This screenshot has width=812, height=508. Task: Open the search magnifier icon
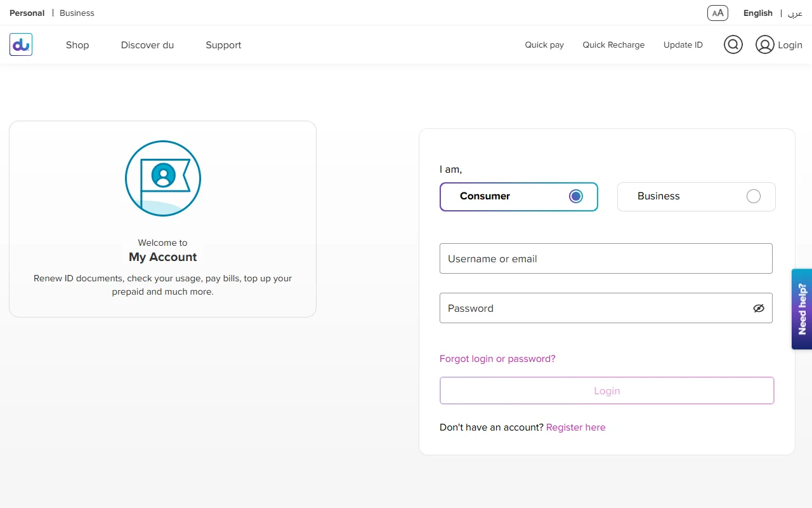click(733, 44)
